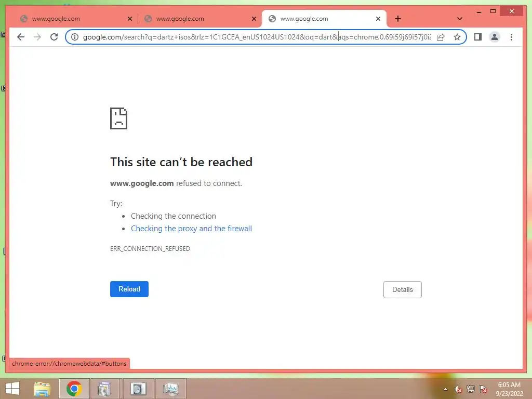Share this page icon in address bar

441,37
